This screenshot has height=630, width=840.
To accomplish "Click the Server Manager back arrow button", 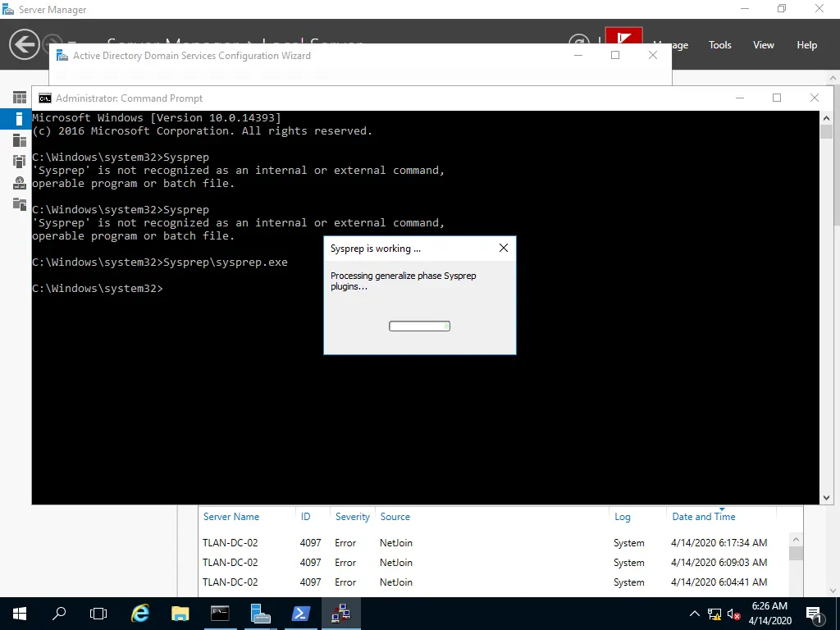I will [25, 44].
